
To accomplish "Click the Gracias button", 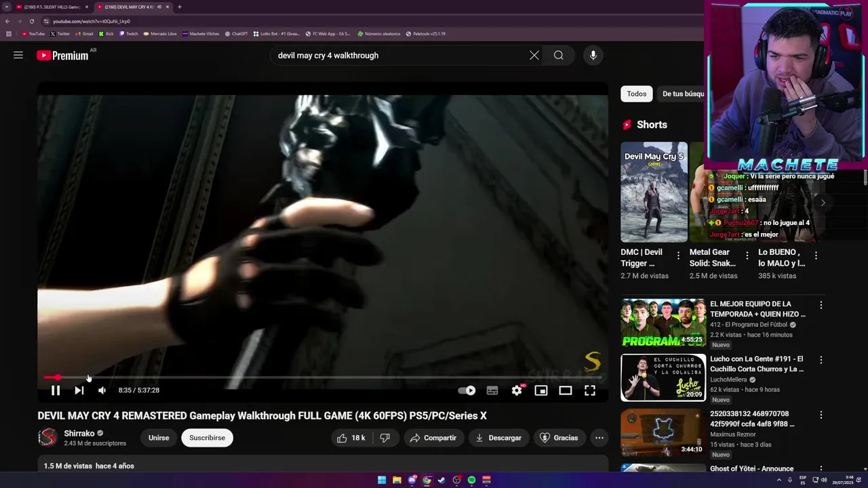I will tap(559, 438).
